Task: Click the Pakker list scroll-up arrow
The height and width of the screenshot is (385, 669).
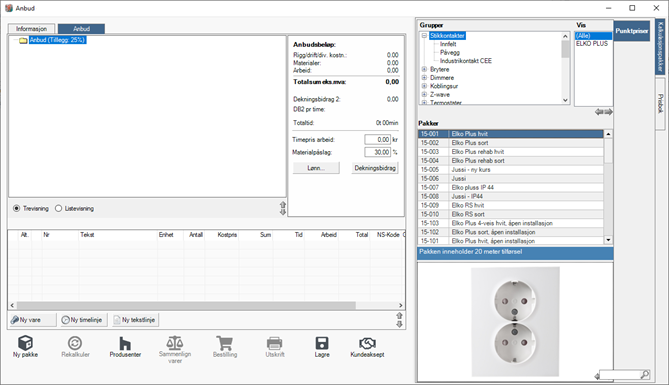Action: [608, 134]
